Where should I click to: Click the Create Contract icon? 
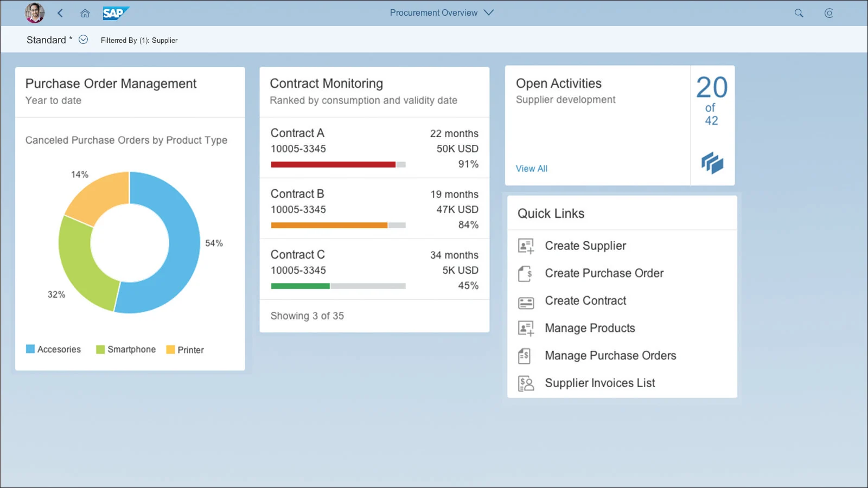point(525,300)
